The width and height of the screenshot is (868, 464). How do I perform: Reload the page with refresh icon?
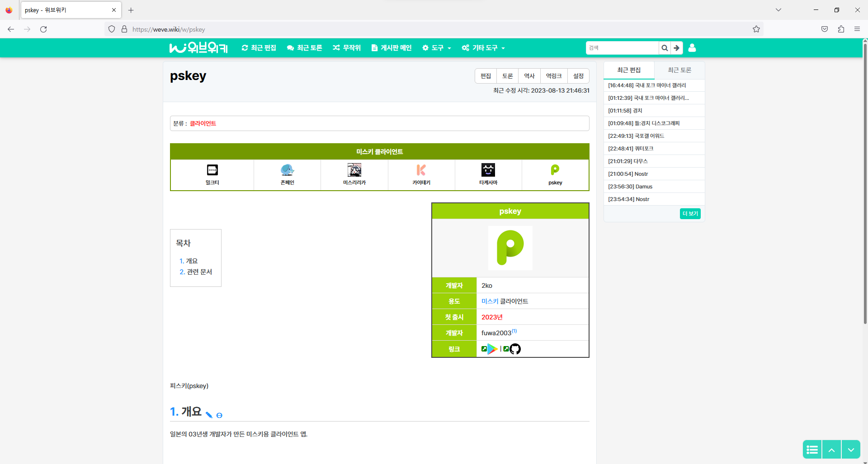43,29
